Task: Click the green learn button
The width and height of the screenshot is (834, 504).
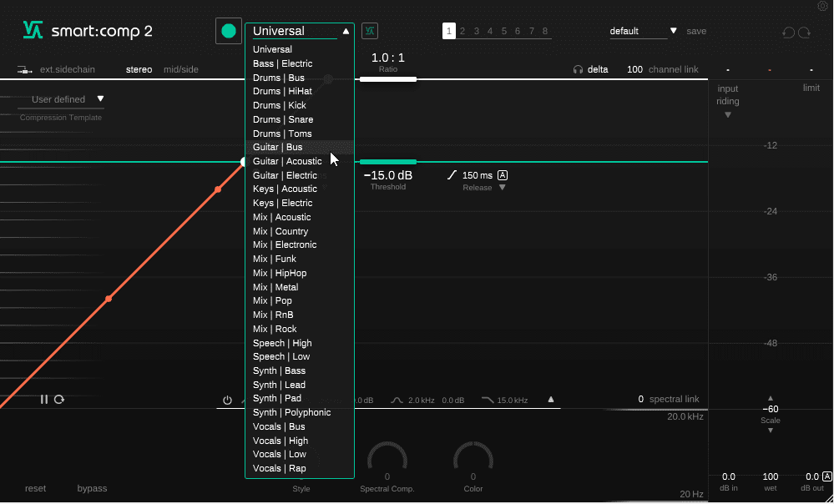Action: coord(228,32)
